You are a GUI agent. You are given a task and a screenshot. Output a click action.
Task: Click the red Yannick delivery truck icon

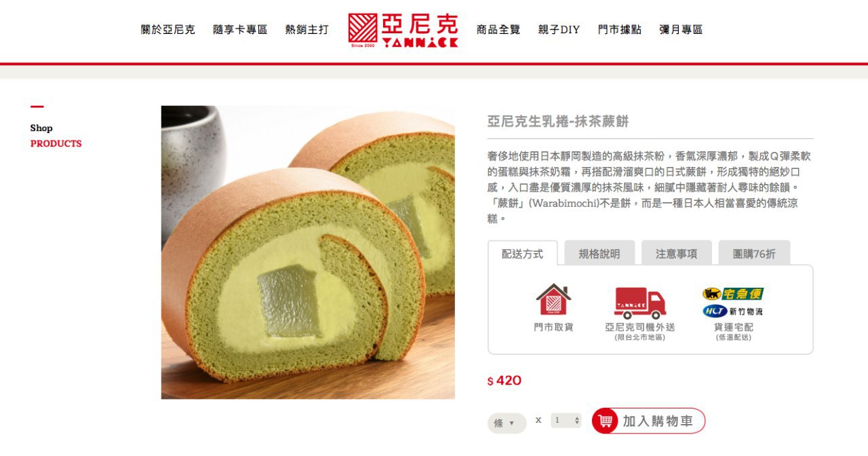pyautogui.click(x=640, y=303)
